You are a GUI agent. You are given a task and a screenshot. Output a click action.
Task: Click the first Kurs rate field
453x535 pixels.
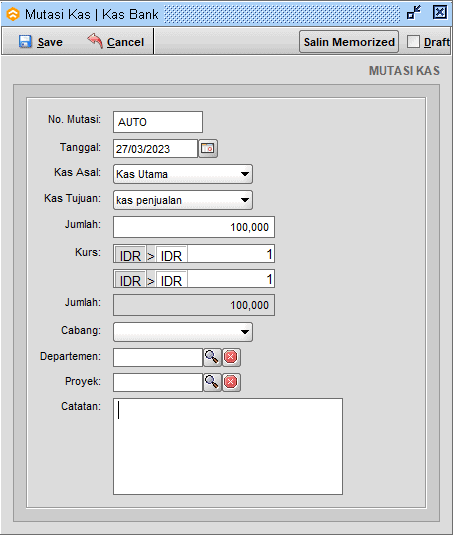pos(231,254)
